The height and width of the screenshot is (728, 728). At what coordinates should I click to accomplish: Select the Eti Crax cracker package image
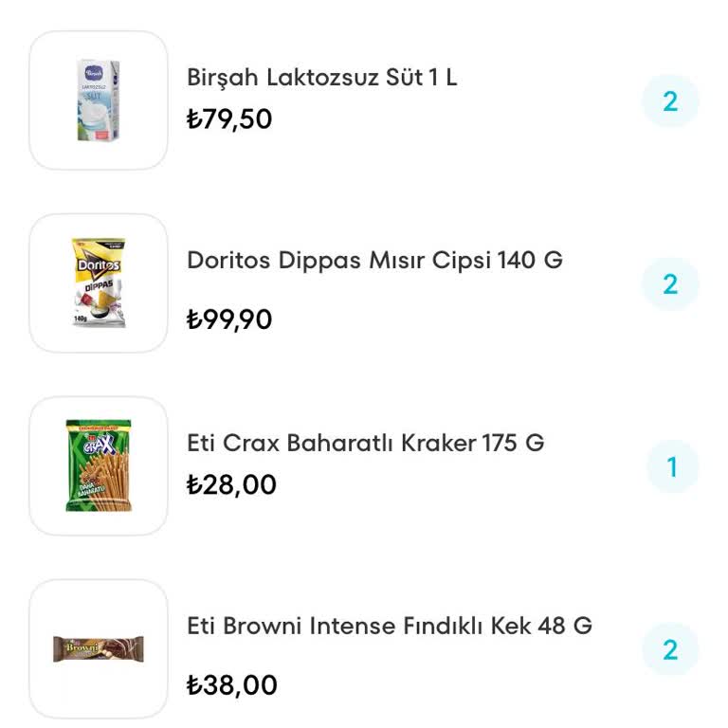pos(99,466)
